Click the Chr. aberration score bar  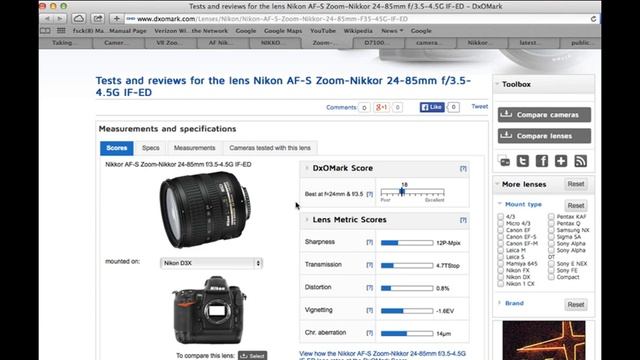[407, 333]
